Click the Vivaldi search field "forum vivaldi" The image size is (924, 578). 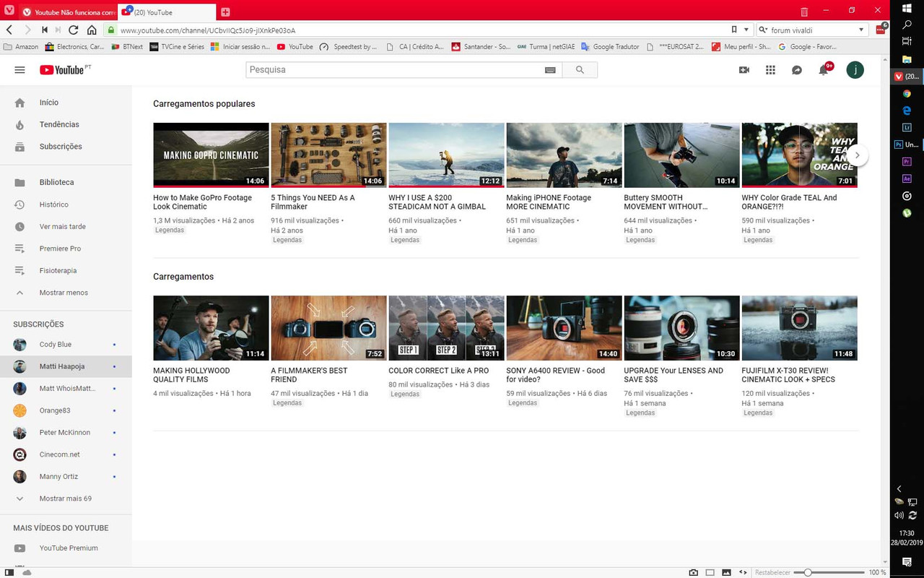[x=812, y=30]
